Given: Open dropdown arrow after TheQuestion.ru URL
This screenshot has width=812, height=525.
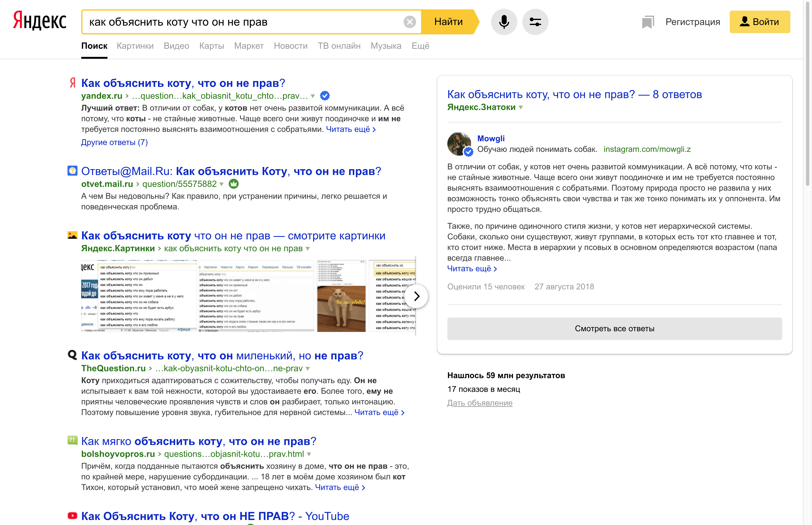Looking at the screenshot, I should tap(308, 369).
